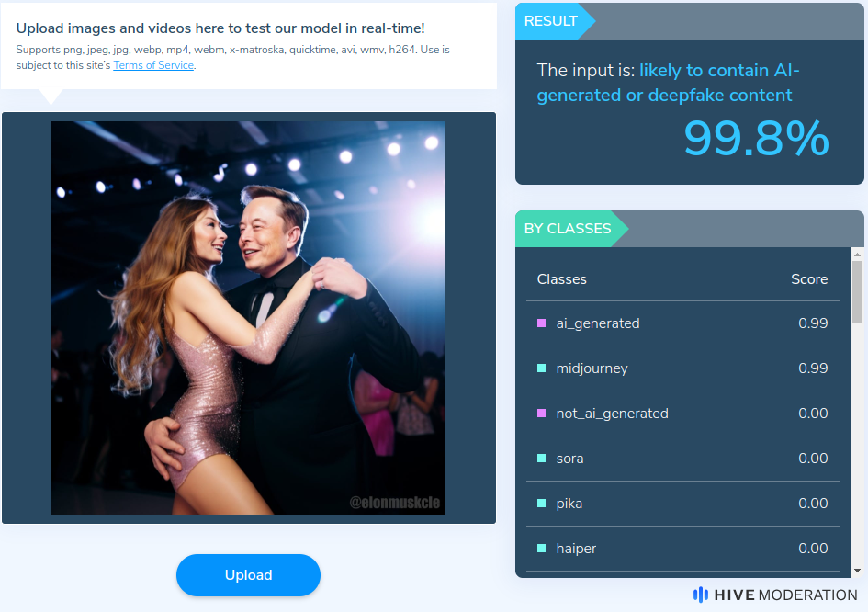The height and width of the screenshot is (612, 868).
Task: Click the cyan swatch beside sora
Action: [x=541, y=458]
